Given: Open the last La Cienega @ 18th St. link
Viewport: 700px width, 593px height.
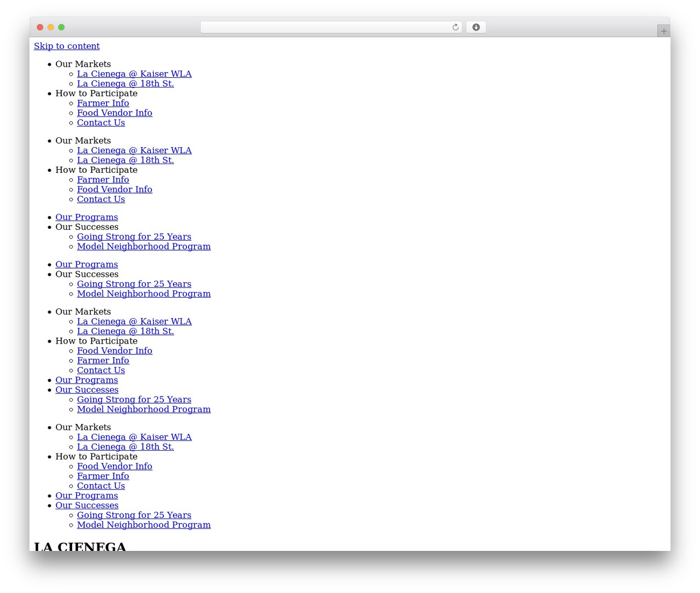Looking at the screenshot, I should click(x=125, y=447).
